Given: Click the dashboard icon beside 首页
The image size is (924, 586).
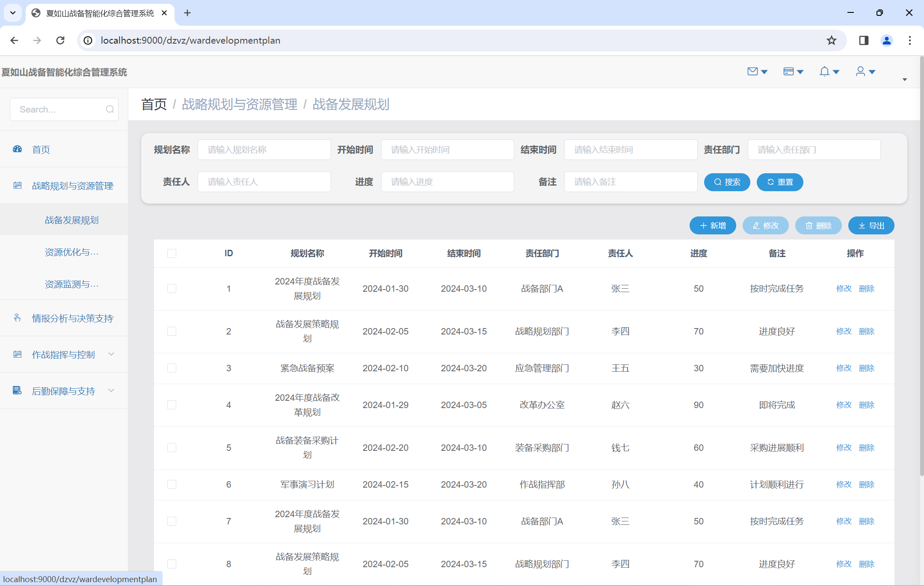Looking at the screenshot, I should point(18,149).
